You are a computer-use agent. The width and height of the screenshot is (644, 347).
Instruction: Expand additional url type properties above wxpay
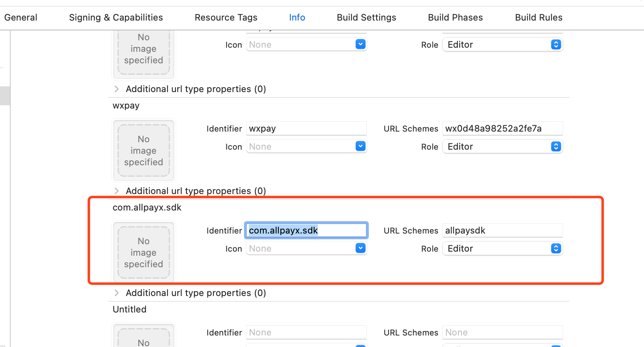click(x=117, y=89)
